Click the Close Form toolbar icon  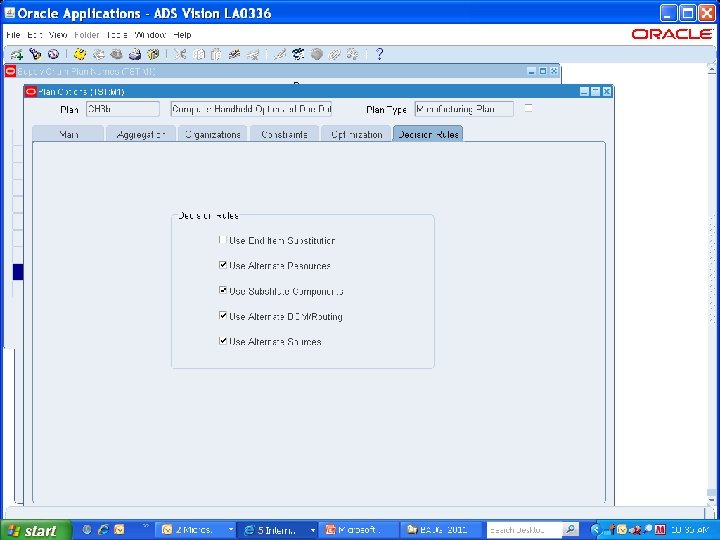point(152,54)
